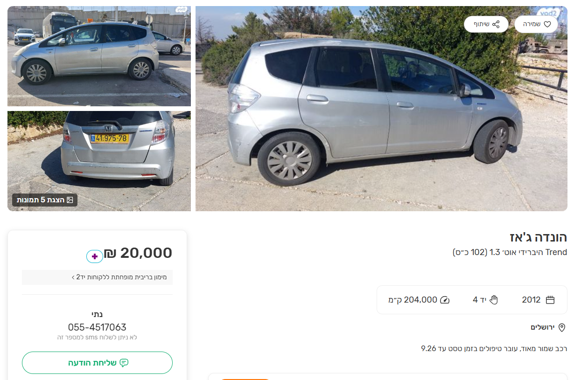Open the reduced-interest financing link
The image size is (588, 380).
tap(122, 277)
